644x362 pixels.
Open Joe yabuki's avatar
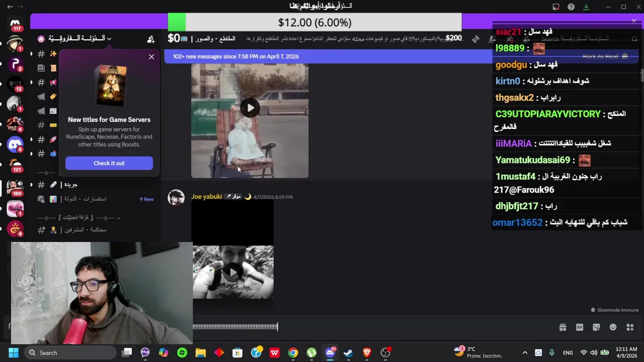pos(176,198)
